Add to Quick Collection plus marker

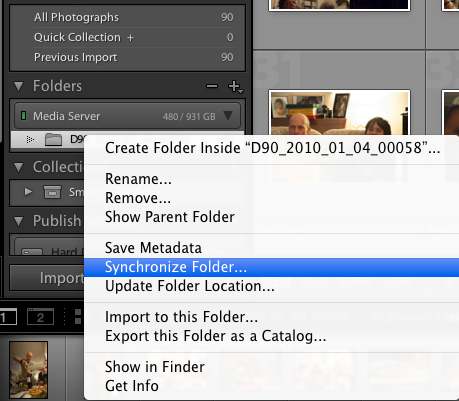(x=130, y=38)
